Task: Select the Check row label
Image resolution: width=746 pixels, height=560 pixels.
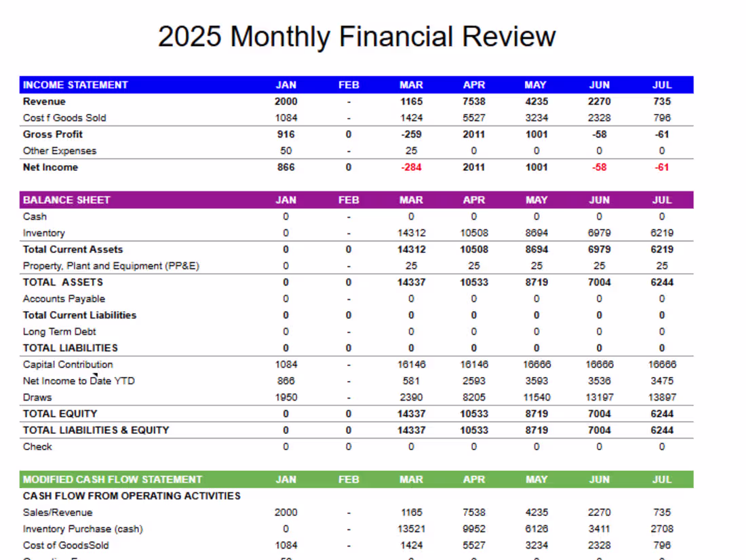Action: click(x=37, y=447)
